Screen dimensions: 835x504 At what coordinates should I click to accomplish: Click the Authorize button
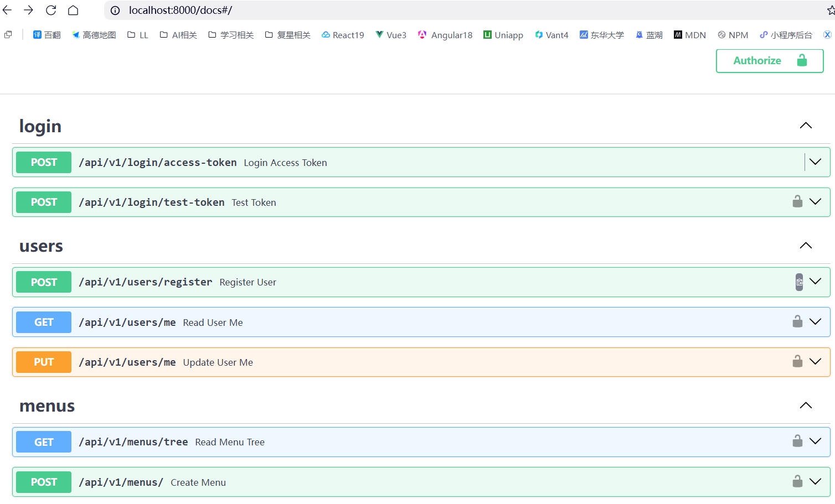[769, 61]
